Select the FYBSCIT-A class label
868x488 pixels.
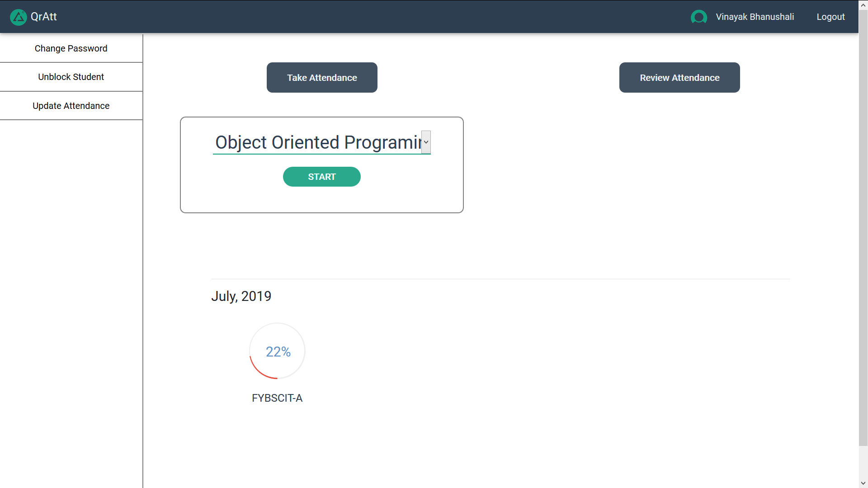(x=277, y=398)
